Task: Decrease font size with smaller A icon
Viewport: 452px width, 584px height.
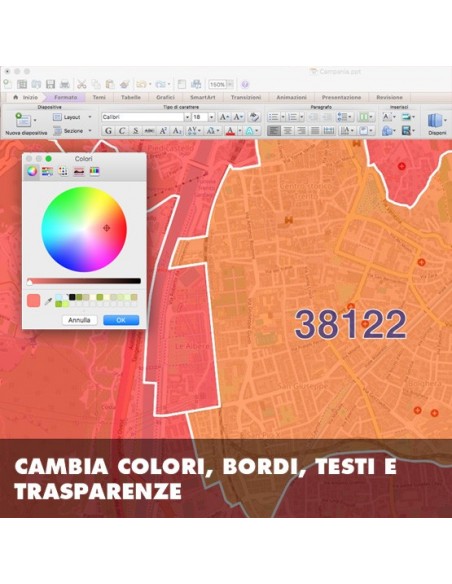Action: (x=238, y=117)
